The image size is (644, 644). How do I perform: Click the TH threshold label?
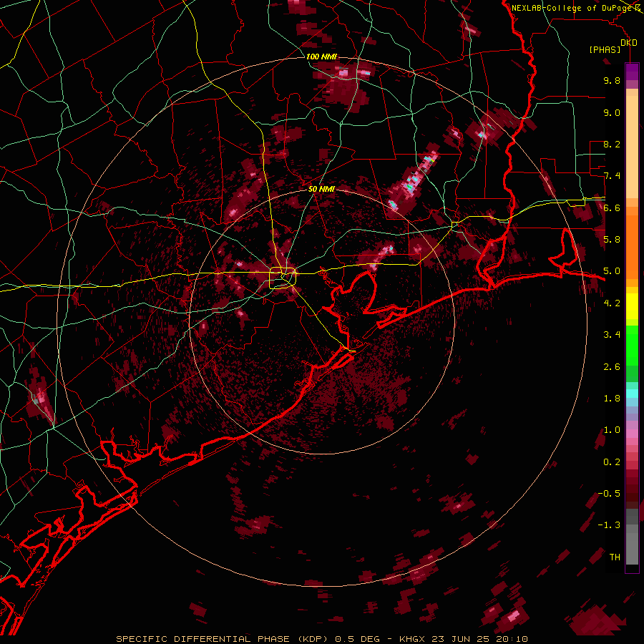click(x=615, y=557)
